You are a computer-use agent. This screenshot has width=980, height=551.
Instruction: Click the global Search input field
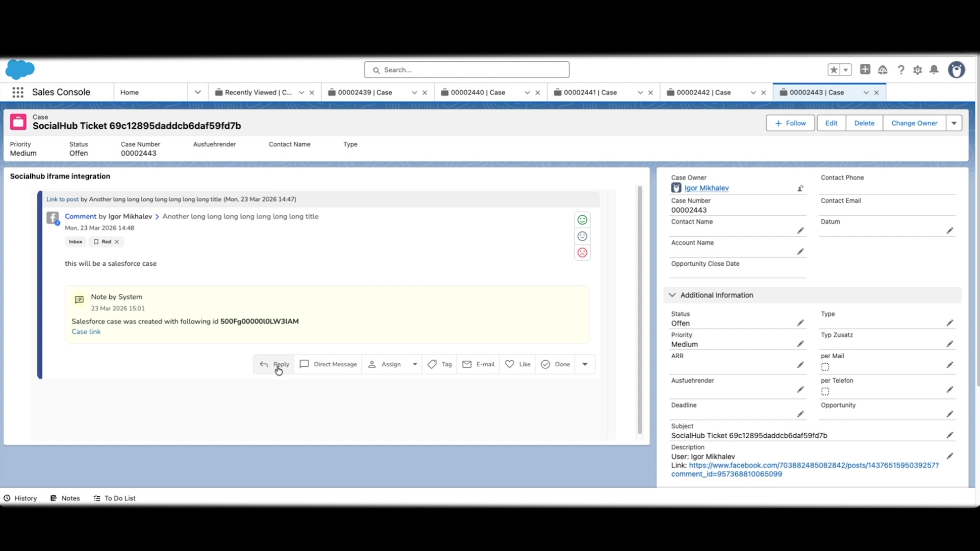467,70
